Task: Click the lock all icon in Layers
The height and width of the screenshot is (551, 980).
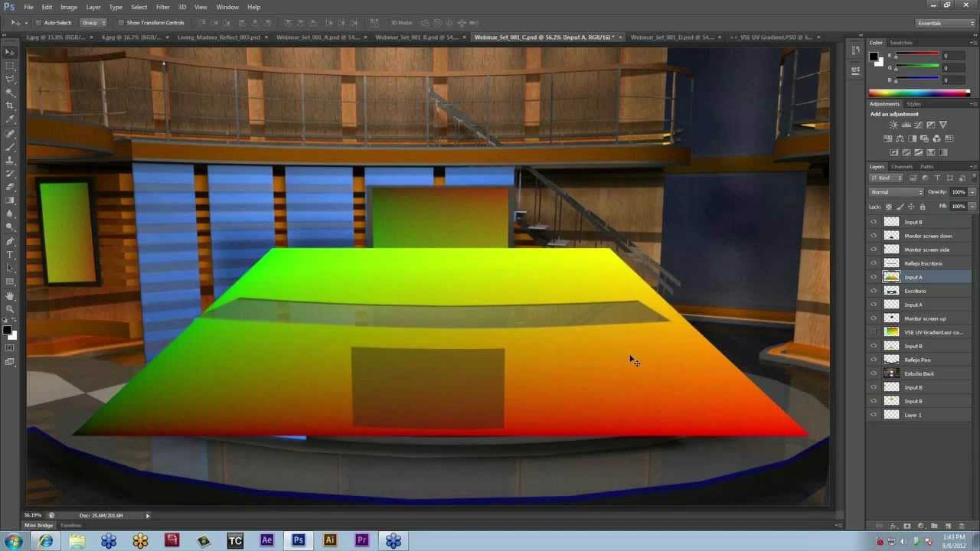Action: click(x=923, y=207)
